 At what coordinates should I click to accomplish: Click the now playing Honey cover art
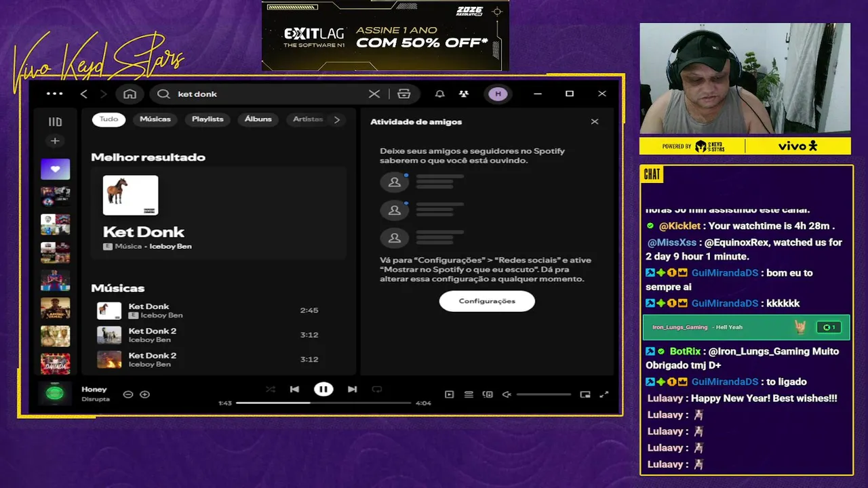[55, 393]
